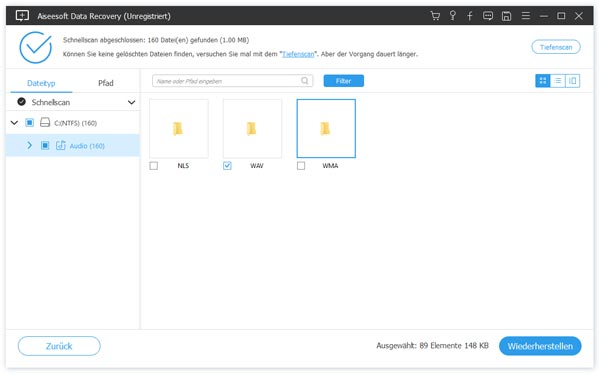600x374 pixels.
Task: Click the C drive disk icon
Action: pyautogui.click(x=45, y=122)
